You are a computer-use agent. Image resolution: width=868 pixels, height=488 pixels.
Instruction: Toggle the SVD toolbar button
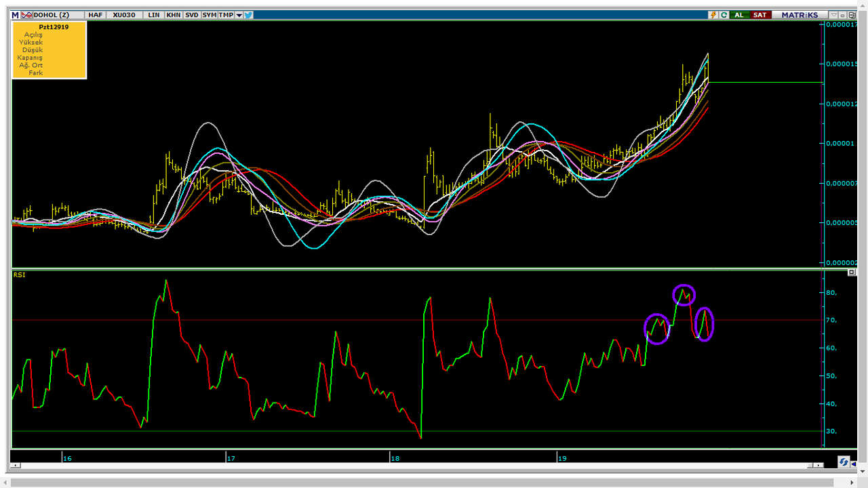(192, 15)
